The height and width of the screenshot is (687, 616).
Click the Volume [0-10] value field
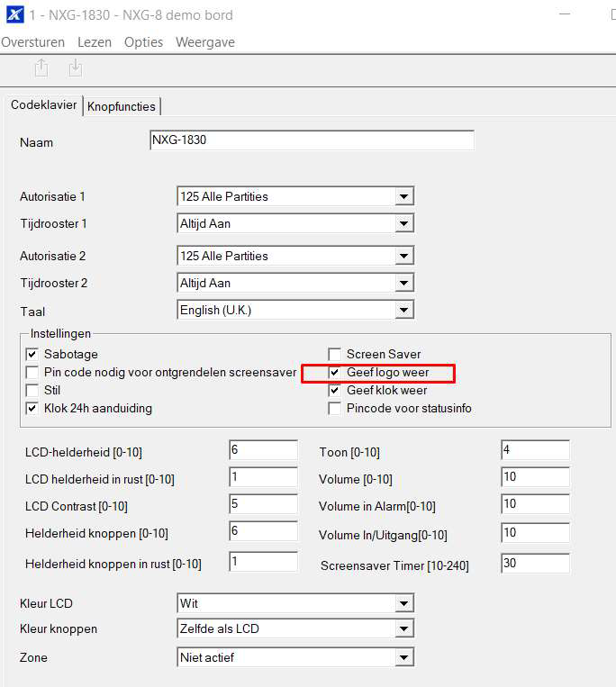tap(535, 477)
